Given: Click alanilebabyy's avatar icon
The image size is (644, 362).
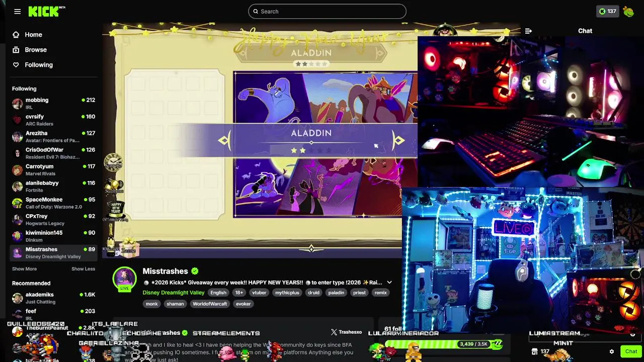Looking at the screenshot, I should point(18,187).
